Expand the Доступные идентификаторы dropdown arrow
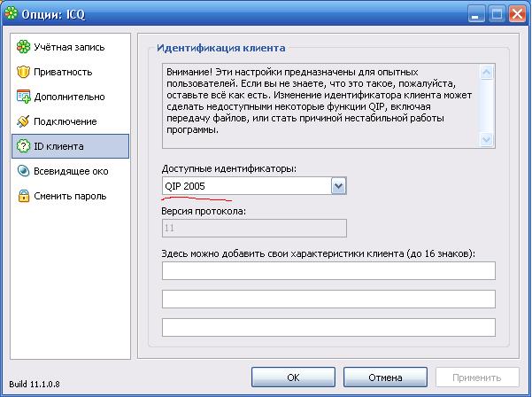This screenshot has height=397, width=532. tap(338, 186)
